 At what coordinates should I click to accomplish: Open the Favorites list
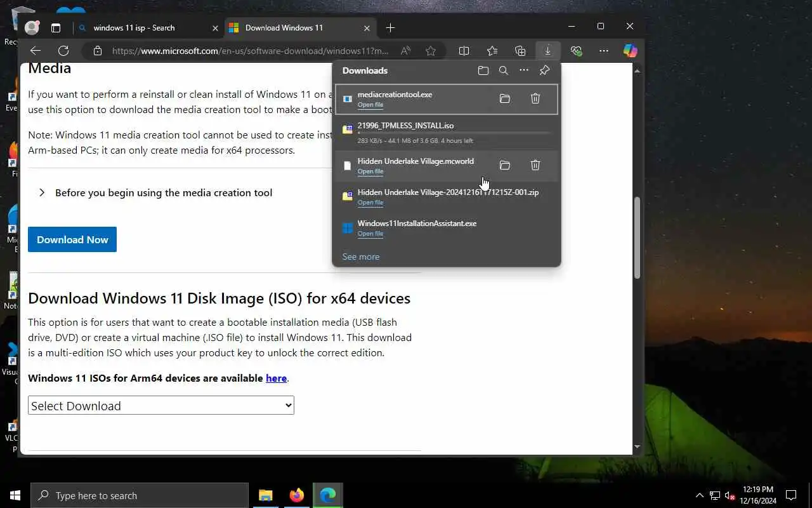pyautogui.click(x=492, y=51)
